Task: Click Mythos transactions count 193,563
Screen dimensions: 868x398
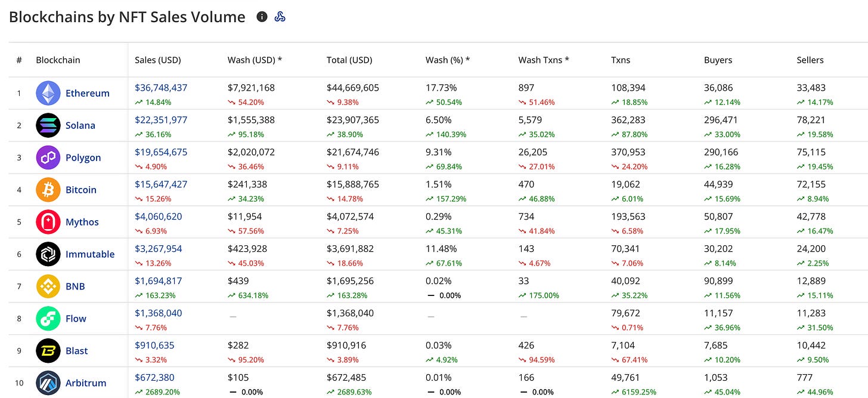Action: point(628,216)
